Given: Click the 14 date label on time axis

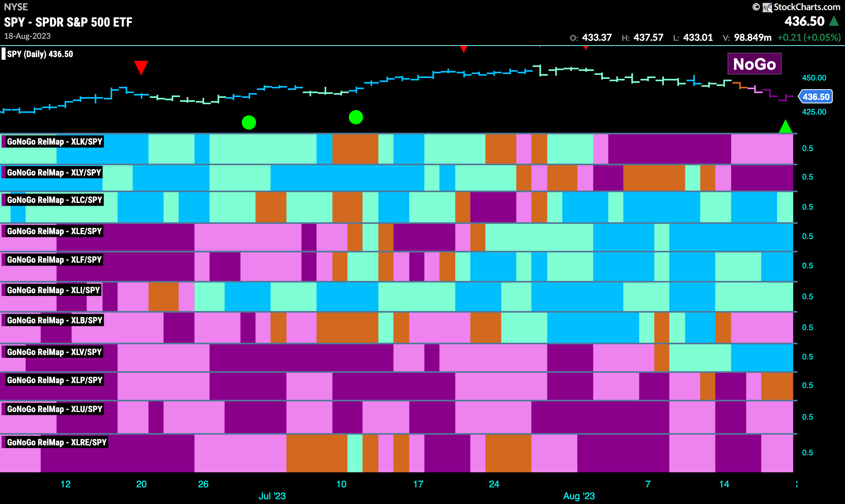Looking at the screenshot, I should [x=724, y=484].
